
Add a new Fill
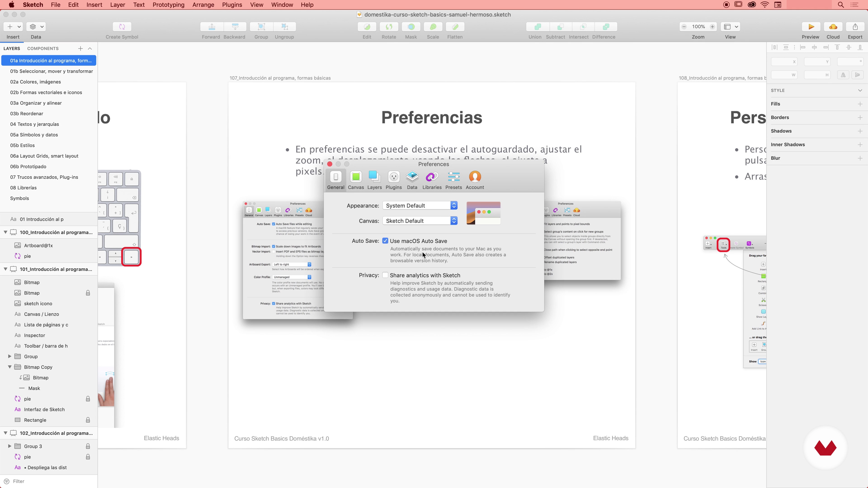(x=860, y=104)
